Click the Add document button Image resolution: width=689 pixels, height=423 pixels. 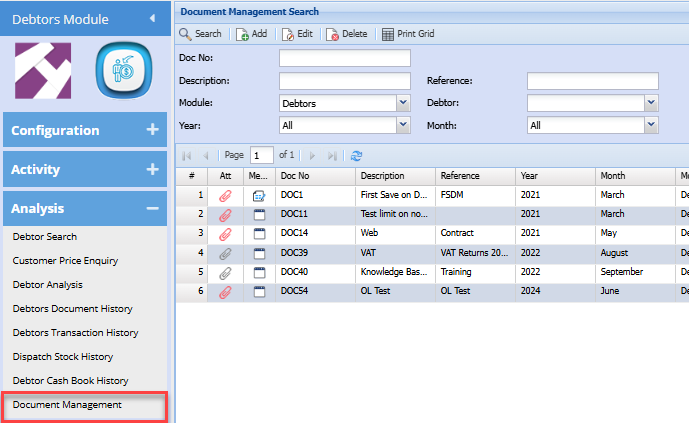click(x=252, y=34)
